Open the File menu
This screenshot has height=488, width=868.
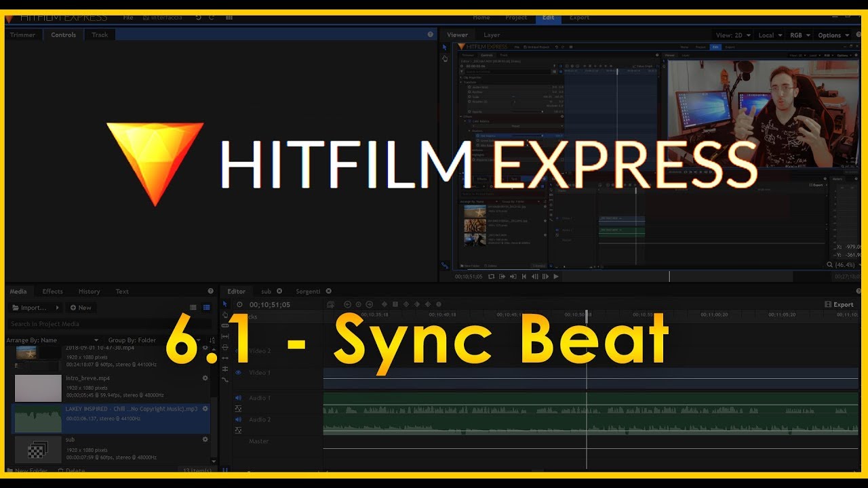point(128,18)
